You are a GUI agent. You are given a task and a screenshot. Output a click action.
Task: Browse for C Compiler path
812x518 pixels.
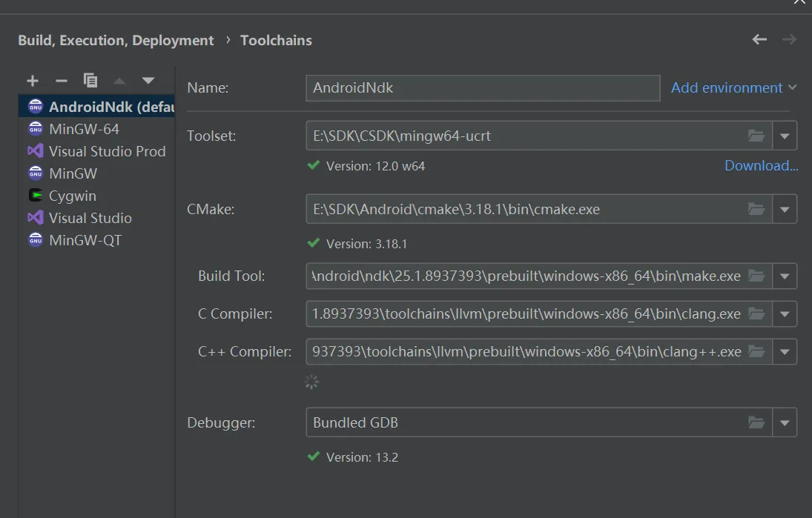pos(756,313)
